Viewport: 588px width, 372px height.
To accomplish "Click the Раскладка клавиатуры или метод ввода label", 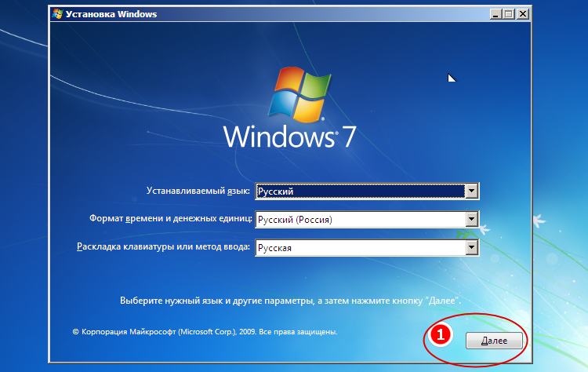I will point(164,246).
